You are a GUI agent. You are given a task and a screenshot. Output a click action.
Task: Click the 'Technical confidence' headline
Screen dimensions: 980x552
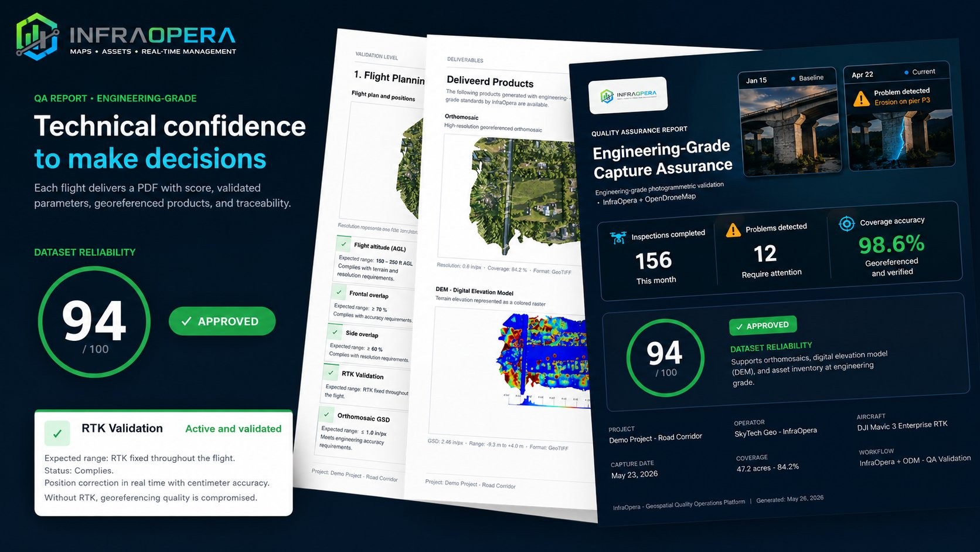[x=170, y=126]
